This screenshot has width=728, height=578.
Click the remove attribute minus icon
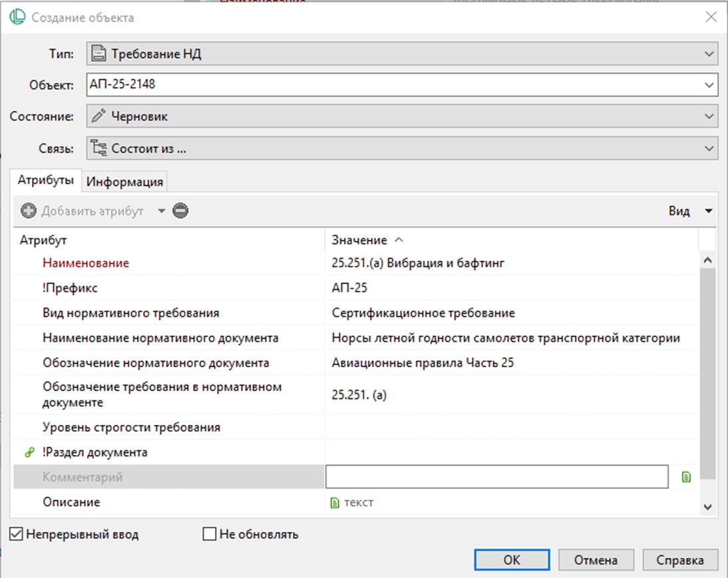[180, 212]
